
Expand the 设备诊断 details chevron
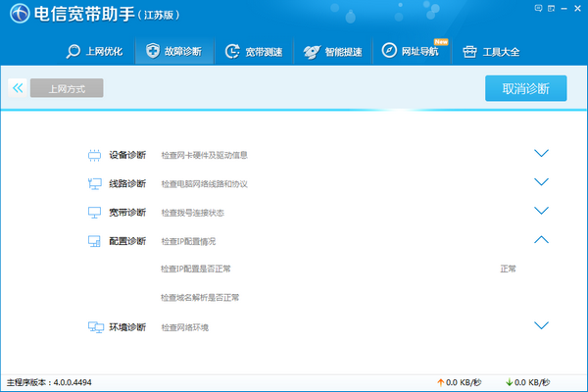(540, 154)
